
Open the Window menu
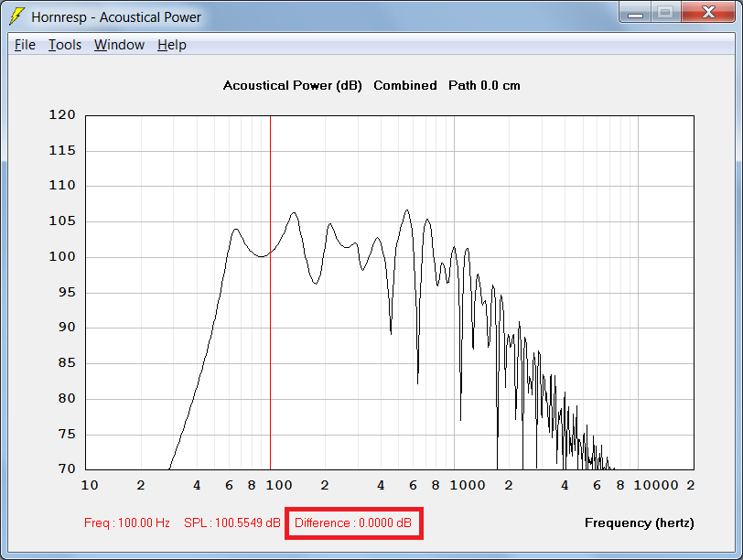click(119, 45)
